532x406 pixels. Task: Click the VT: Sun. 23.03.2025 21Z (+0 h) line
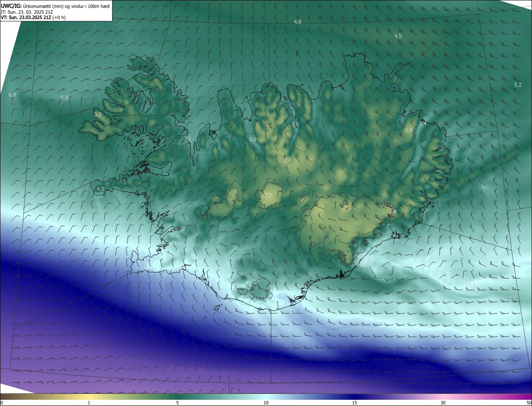(x=33, y=17)
